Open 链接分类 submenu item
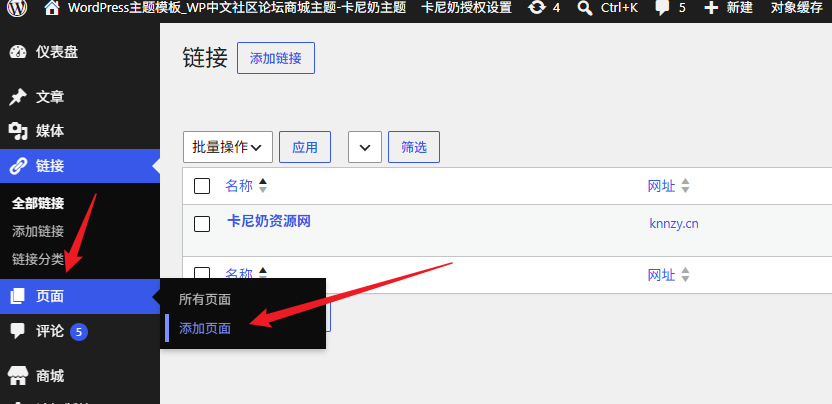This screenshot has height=404, width=832. pos(38,260)
